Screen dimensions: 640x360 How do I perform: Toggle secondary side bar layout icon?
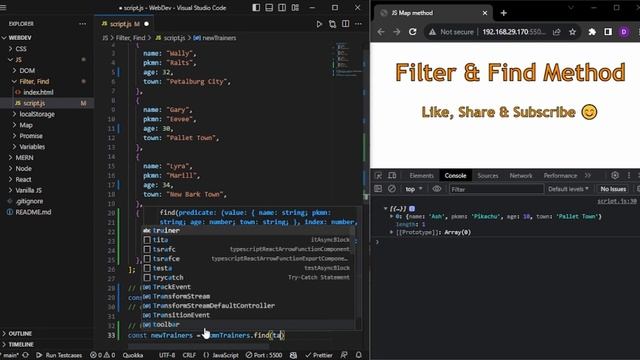[x=282, y=7]
